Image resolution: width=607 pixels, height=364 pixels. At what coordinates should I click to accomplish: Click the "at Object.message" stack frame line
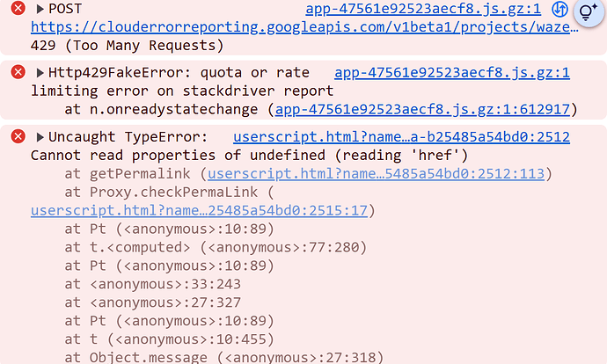pos(223,357)
